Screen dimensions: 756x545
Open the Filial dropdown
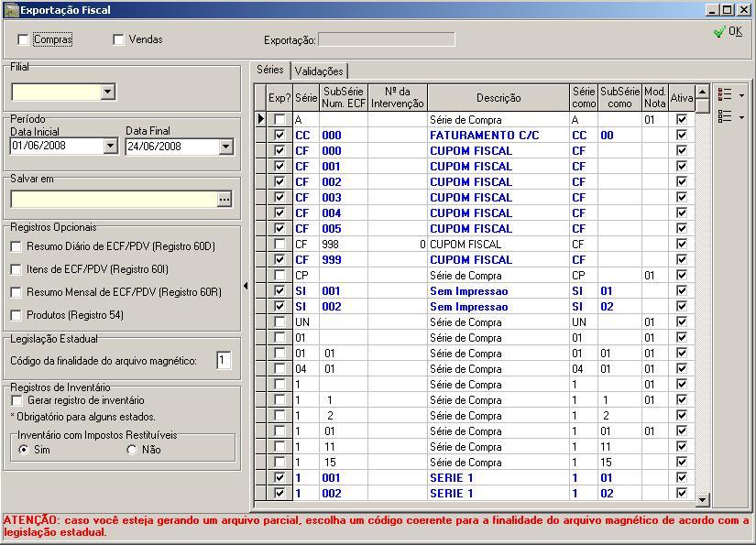click(108, 92)
